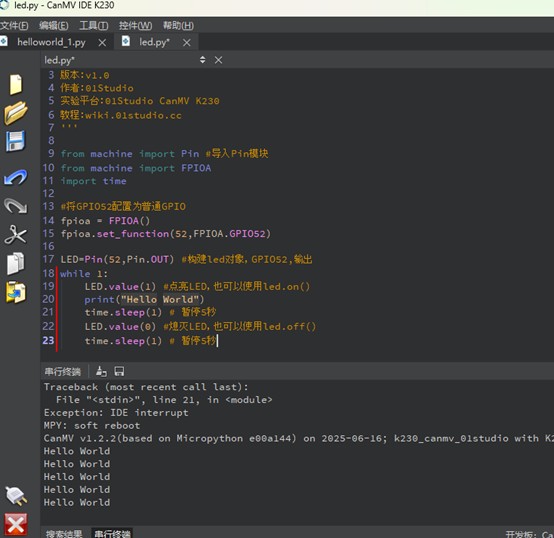Viewport: 554px width, 538px height.
Task: Click the 'while 1:' line
Action: point(84,274)
